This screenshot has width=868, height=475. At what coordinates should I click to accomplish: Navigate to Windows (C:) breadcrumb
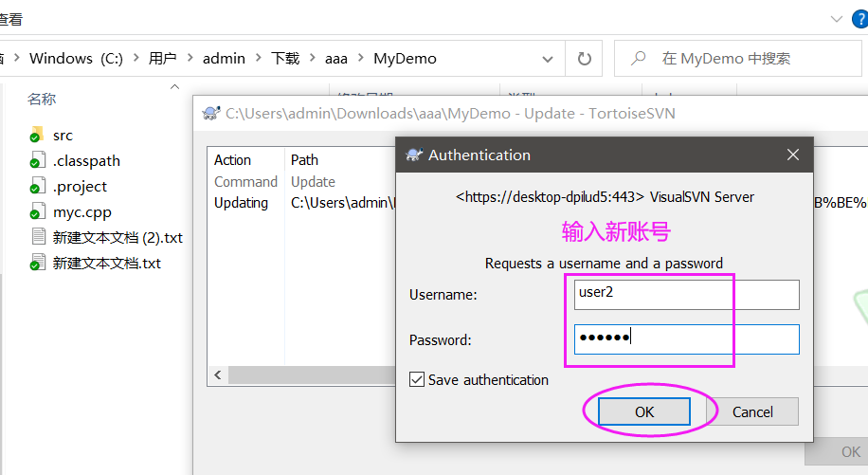pyautogui.click(x=76, y=58)
